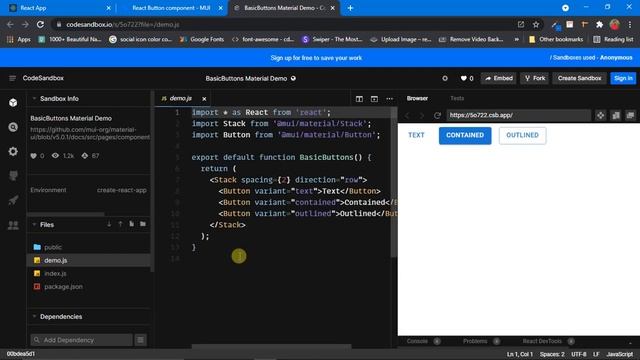Create a new folder in Files panel
Screen dimensions: 640x360
click(x=143, y=224)
